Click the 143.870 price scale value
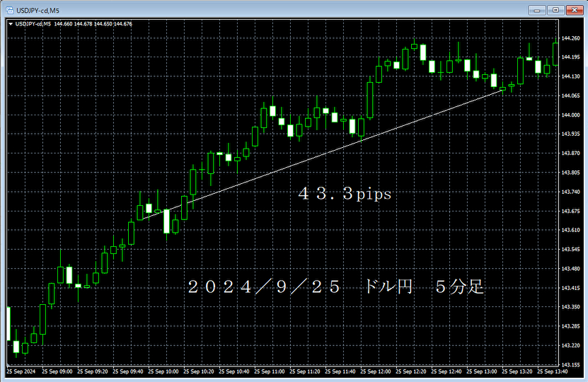 (x=571, y=153)
